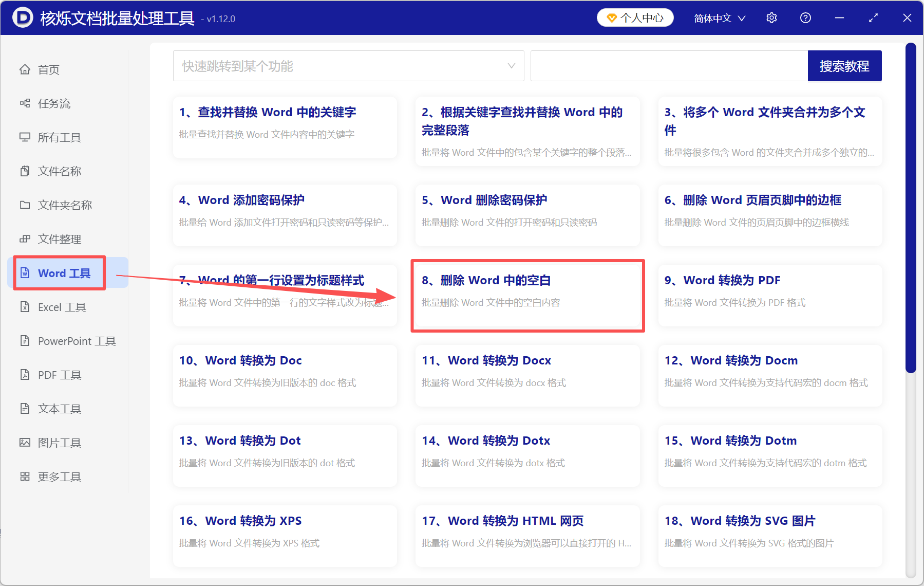Open the 设置 gear icon
Screen dimensions: 924x586
click(x=771, y=17)
